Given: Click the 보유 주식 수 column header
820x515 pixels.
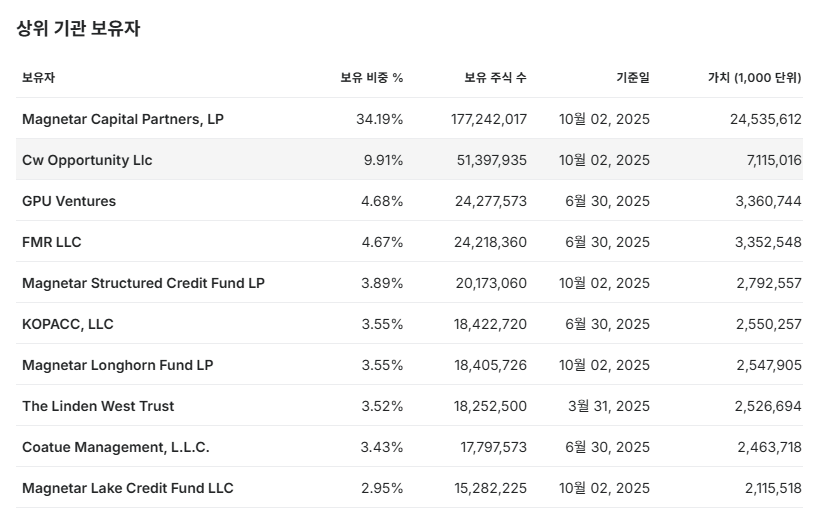Looking at the screenshot, I should pyautogui.click(x=495, y=78).
